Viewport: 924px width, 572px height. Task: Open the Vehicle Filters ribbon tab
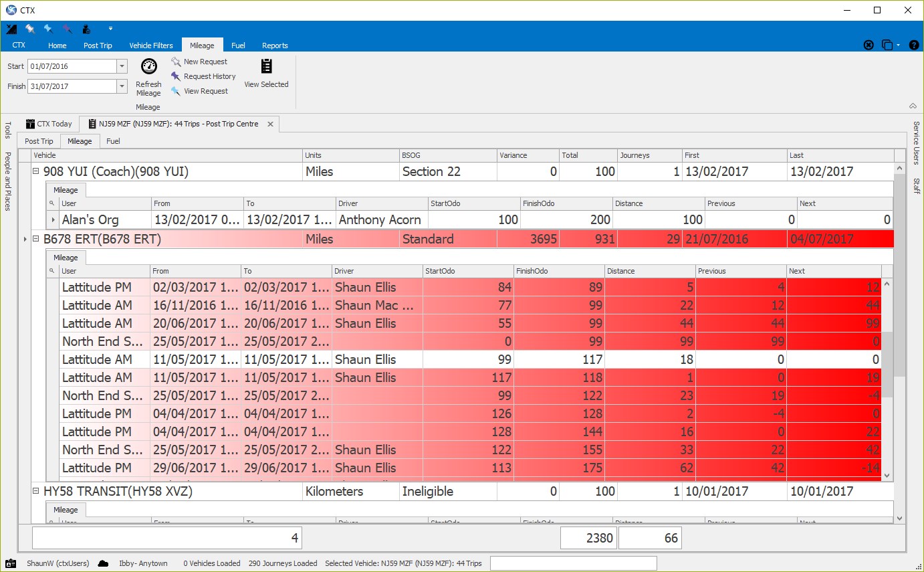pos(151,45)
